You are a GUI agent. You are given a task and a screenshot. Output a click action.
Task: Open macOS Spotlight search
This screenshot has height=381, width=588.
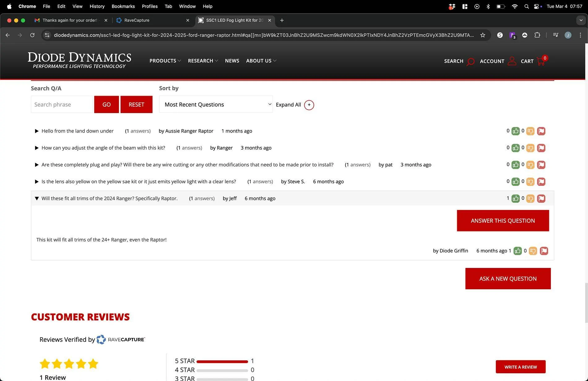pyautogui.click(x=526, y=6)
